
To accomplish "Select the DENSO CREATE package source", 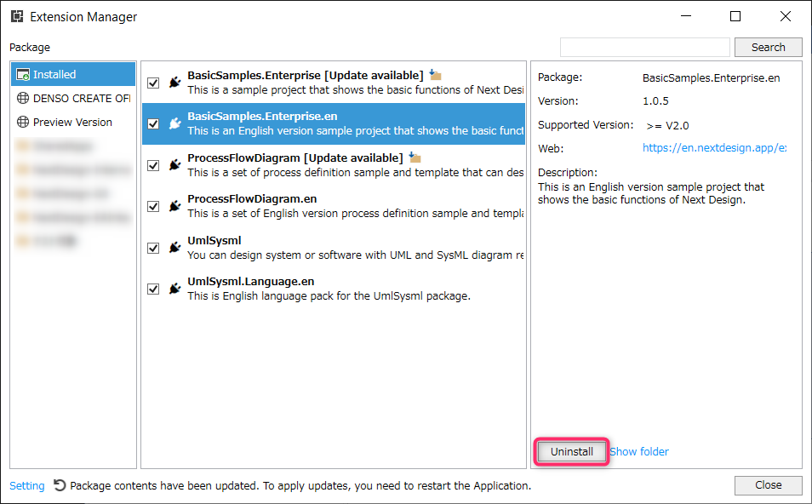I will click(x=73, y=98).
